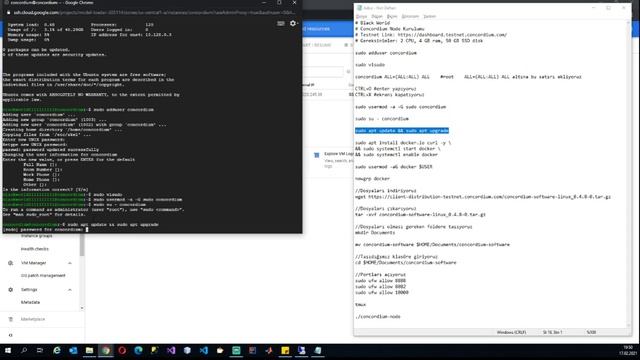Viewport: 640px width, 360px height.
Task: Click the SSH window address bar URL
Action: tap(154, 13)
